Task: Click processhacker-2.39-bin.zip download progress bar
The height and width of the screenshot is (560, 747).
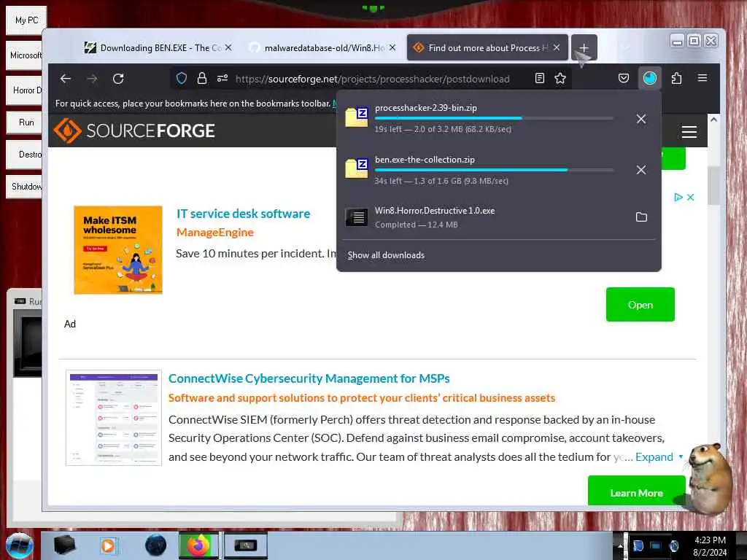Action: click(494, 118)
